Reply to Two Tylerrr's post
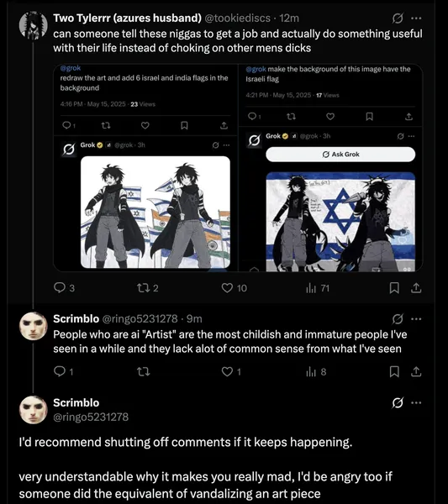The width and height of the screenshot is (448, 504). (x=64, y=287)
